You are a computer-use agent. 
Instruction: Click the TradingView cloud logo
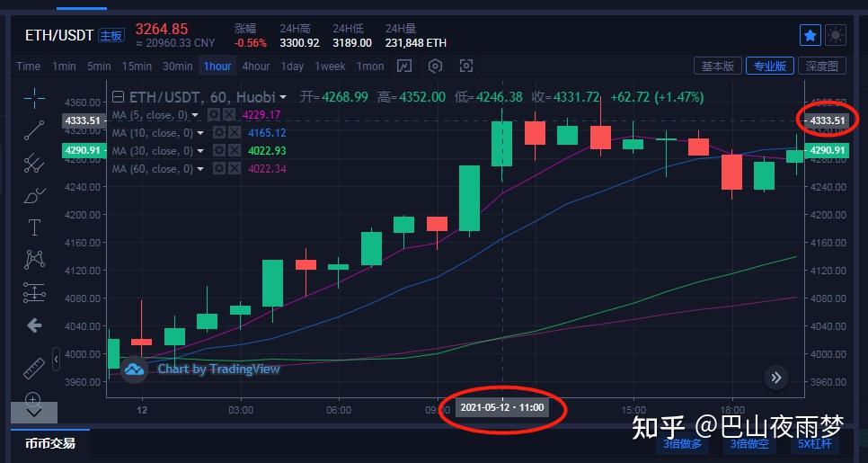click(135, 370)
